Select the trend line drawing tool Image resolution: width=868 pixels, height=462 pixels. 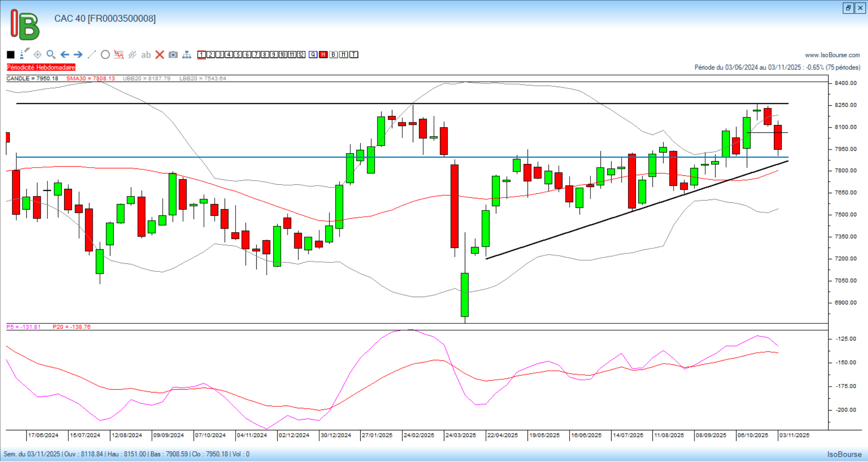click(x=92, y=55)
